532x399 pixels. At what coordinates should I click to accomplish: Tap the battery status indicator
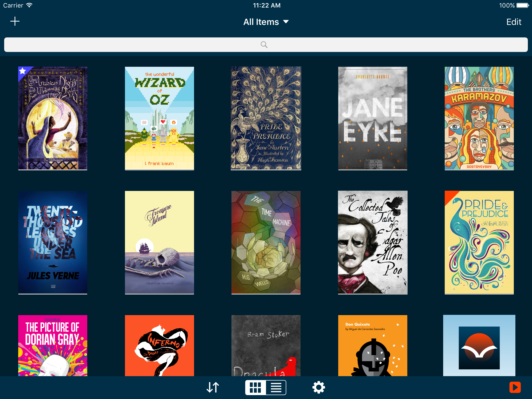coord(523,5)
